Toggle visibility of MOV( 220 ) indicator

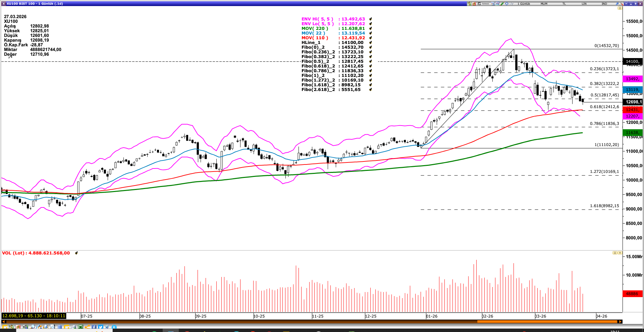point(370,29)
